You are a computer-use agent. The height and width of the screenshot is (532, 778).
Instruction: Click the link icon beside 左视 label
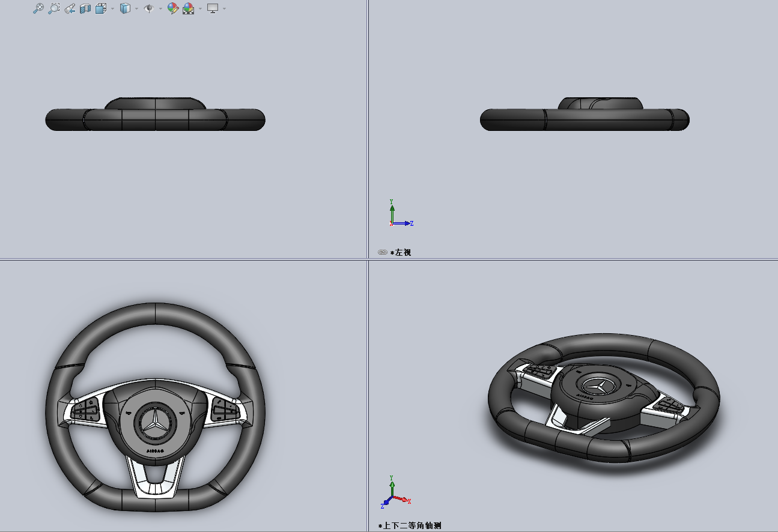pyautogui.click(x=382, y=252)
